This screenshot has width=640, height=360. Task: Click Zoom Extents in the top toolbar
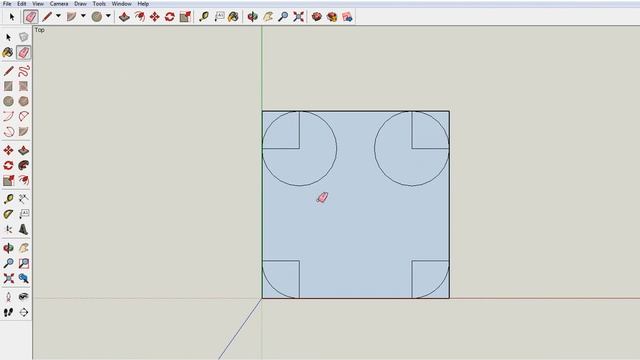(x=298, y=17)
